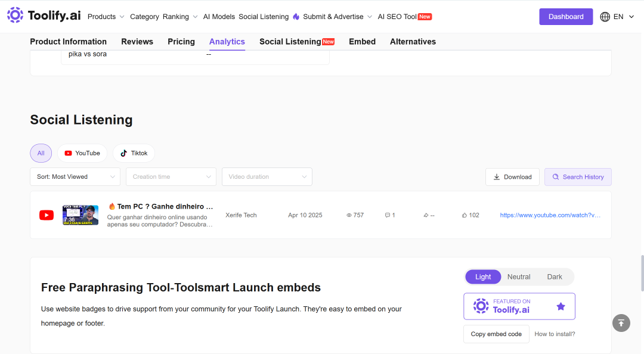
Task: Switch to the Product Information tab
Action: (x=68, y=42)
